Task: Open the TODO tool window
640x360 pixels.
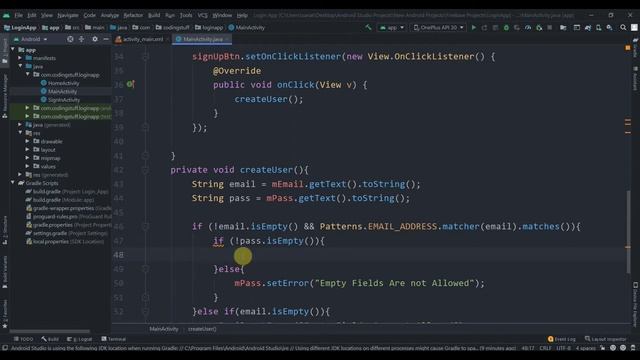Action: coord(24,339)
